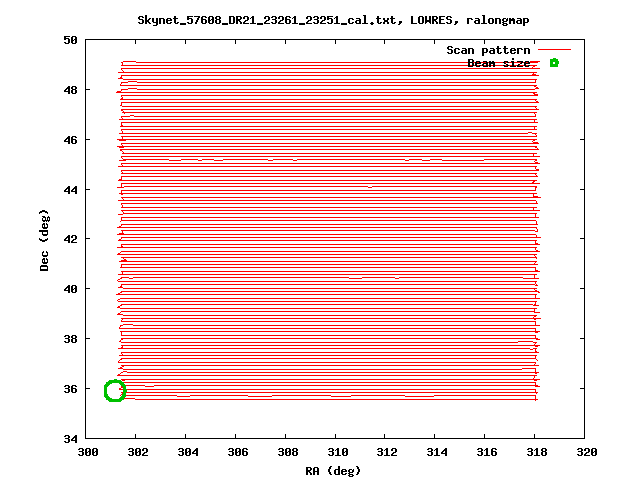Click the x-axis tick label 310

(338, 452)
